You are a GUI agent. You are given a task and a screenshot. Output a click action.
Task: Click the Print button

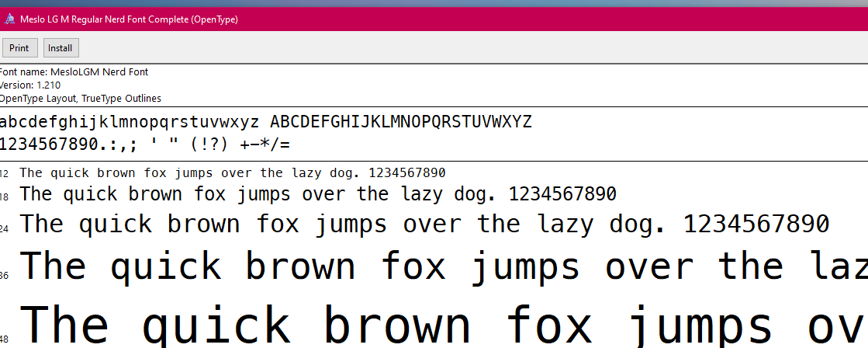(x=20, y=48)
